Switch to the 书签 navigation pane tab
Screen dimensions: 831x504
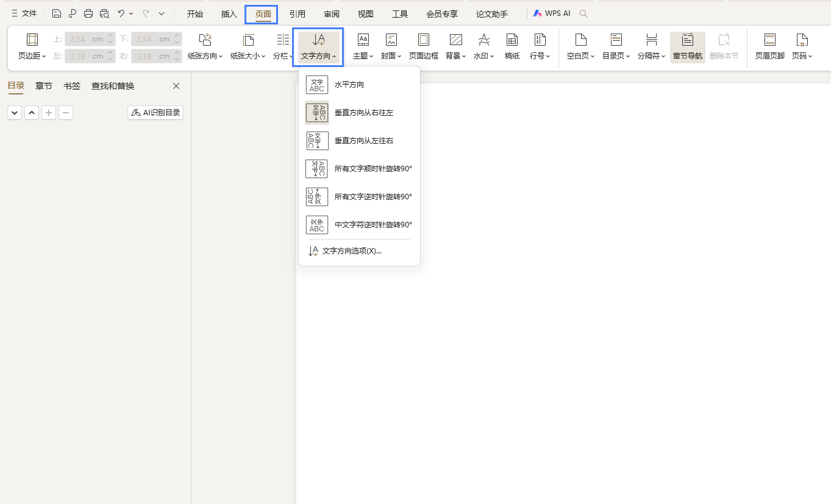coord(72,86)
